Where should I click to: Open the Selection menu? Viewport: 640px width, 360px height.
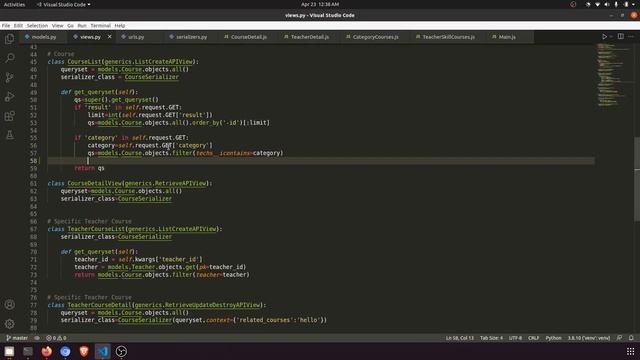tap(37, 25)
